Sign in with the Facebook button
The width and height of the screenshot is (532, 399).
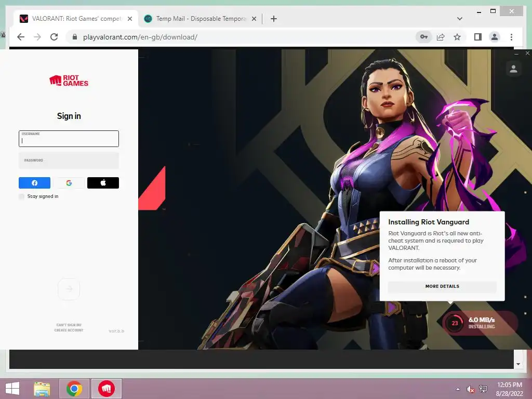tap(34, 183)
